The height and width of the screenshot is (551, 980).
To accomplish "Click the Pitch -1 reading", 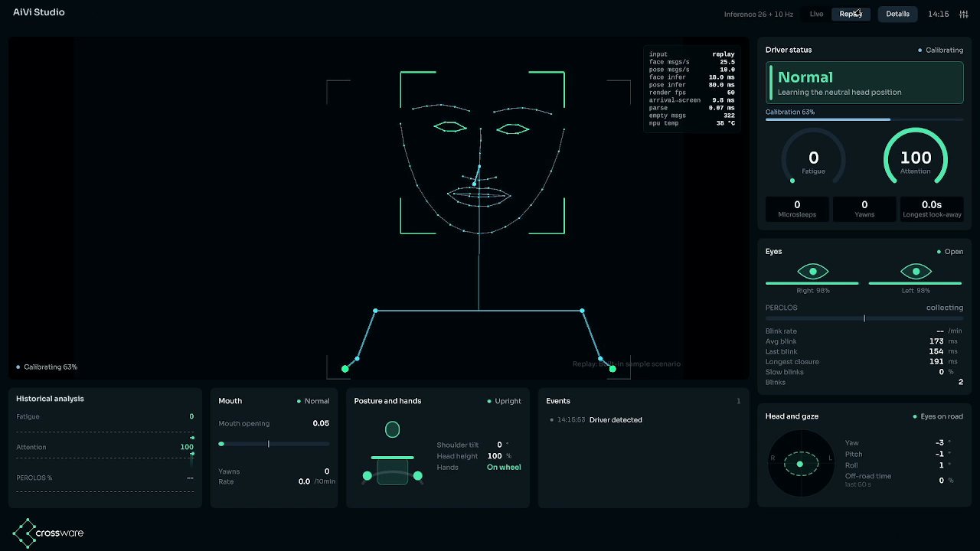I will (x=898, y=454).
